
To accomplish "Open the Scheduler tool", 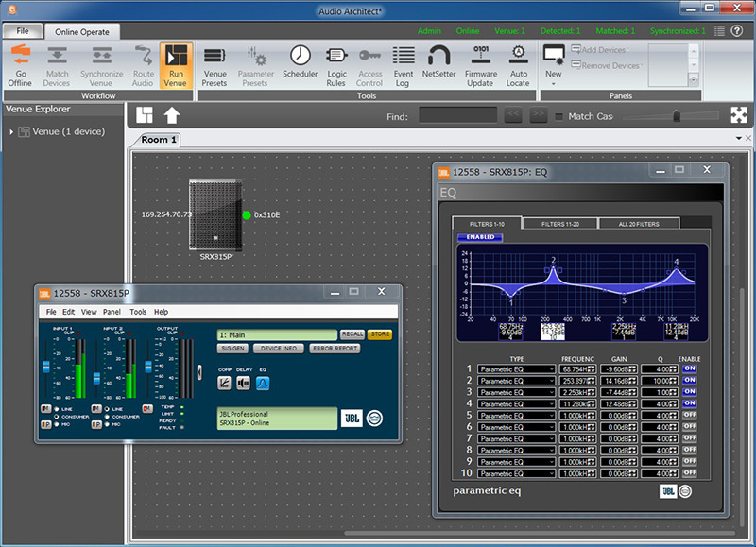I will click(x=300, y=61).
